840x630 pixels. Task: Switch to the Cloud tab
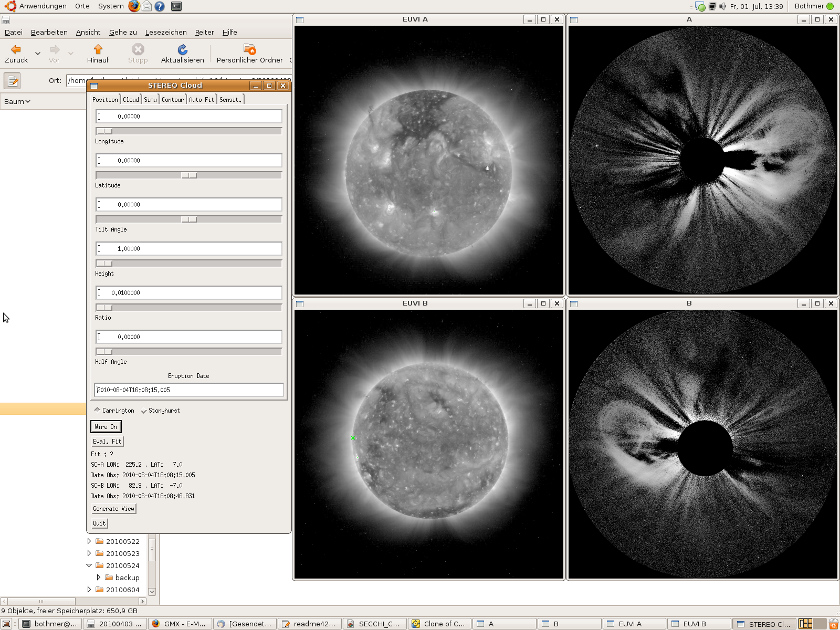pos(131,100)
